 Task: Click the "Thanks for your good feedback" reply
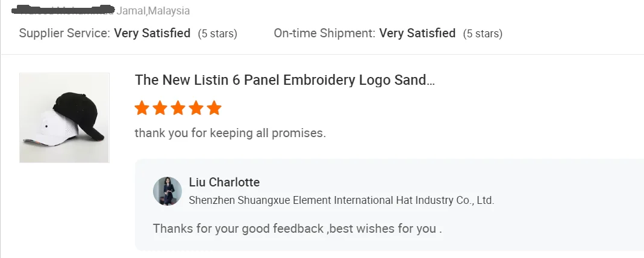click(x=298, y=229)
